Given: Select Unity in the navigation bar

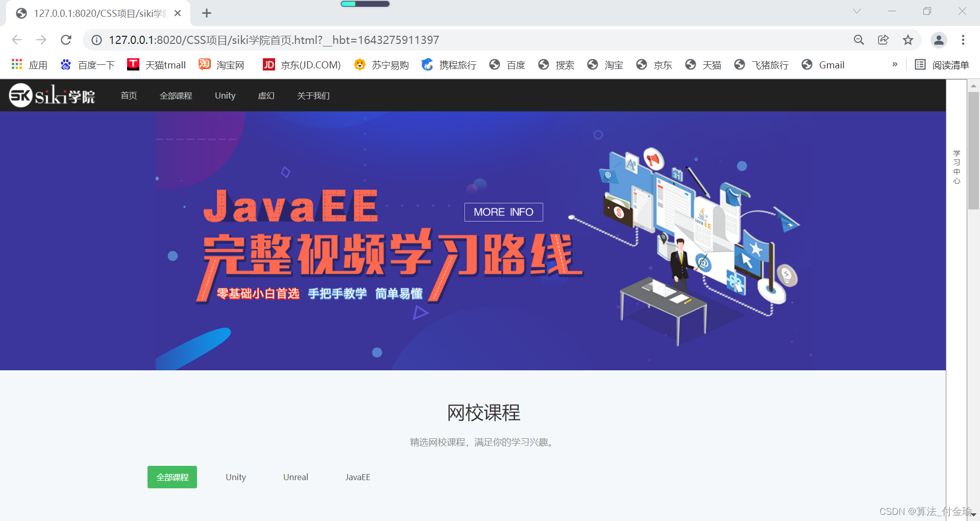Looking at the screenshot, I should pos(225,95).
